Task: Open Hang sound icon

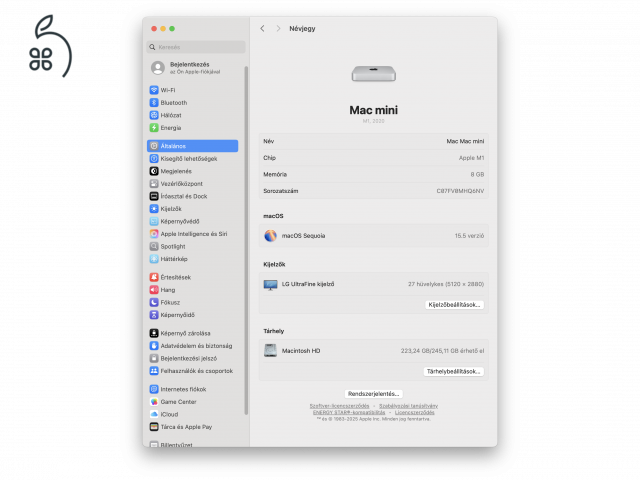Action: pos(154,290)
